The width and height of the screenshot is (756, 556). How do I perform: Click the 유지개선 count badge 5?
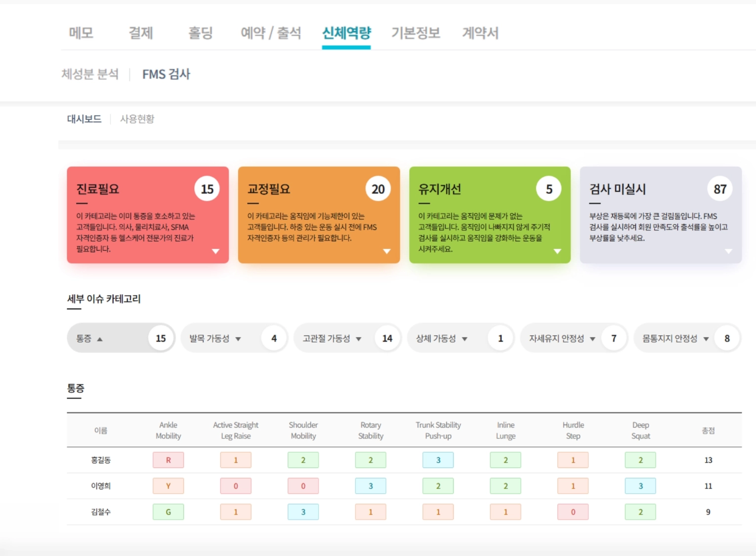(549, 189)
